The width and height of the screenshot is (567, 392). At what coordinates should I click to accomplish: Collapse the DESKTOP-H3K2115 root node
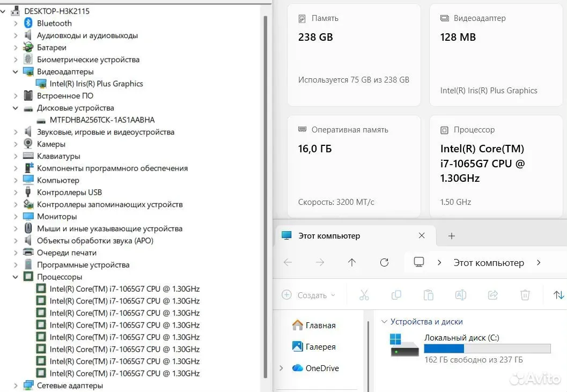click(3, 11)
